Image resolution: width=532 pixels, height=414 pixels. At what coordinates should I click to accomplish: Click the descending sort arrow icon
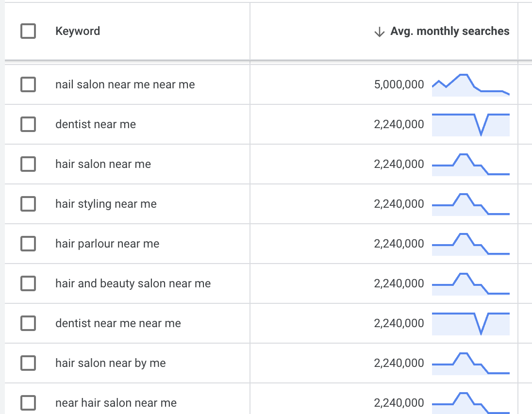pyautogui.click(x=379, y=32)
